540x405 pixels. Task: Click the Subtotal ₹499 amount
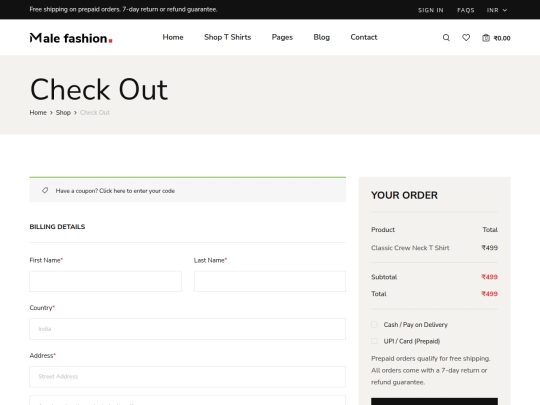(x=489, y=277)
